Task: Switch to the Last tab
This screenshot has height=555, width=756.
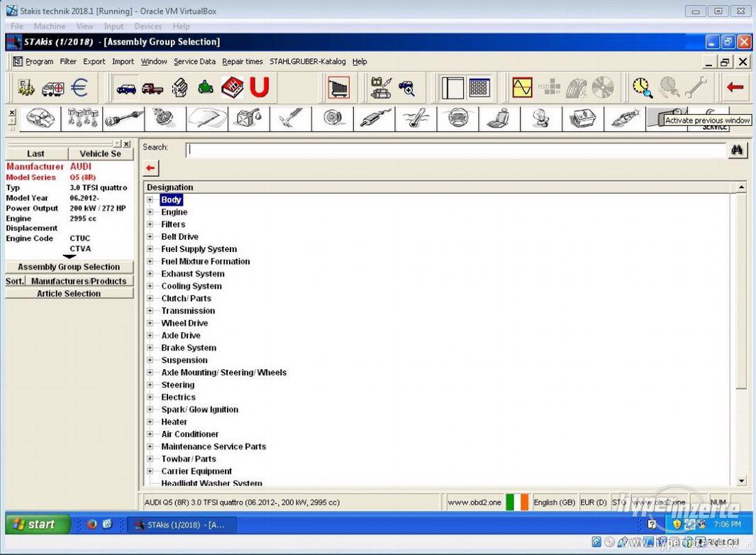Action: click(x=35, y=153)
